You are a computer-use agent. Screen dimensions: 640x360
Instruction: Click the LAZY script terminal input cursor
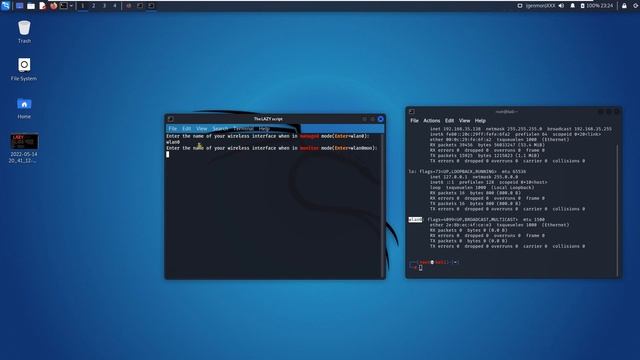(168, 154)
